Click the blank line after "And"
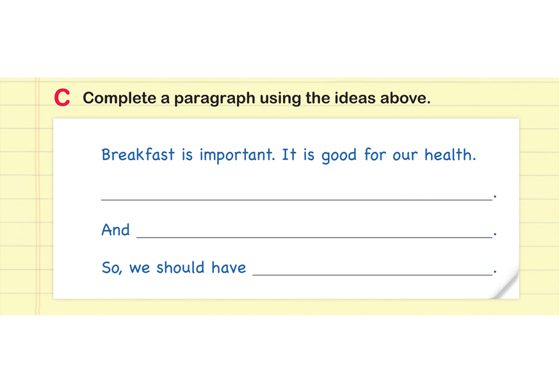 (x=314, y=233)
